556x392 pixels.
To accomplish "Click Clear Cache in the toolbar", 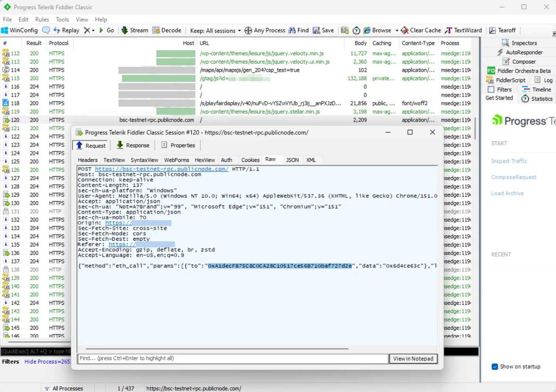I will (421, 30).
